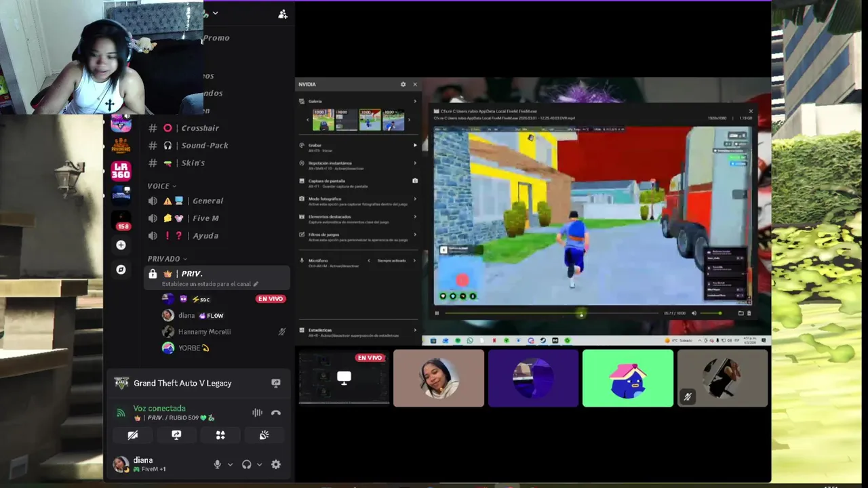
Task: Stream Grand Theft Auto V Legacy
Action: (x=276, y=383)
